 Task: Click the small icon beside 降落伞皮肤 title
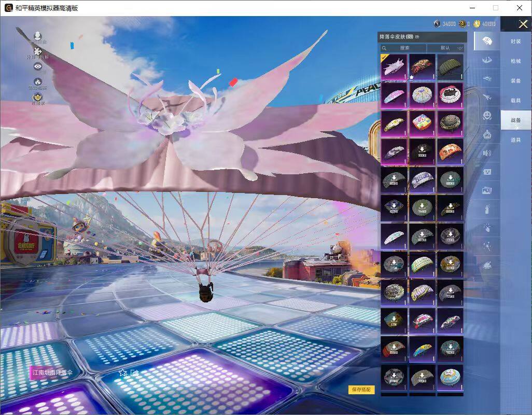(417, 37)
